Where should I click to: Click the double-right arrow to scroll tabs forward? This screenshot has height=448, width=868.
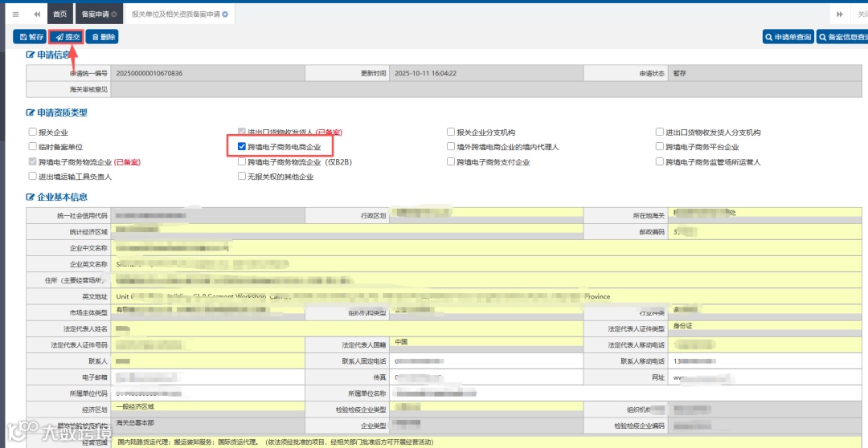(x=839, y=14)
